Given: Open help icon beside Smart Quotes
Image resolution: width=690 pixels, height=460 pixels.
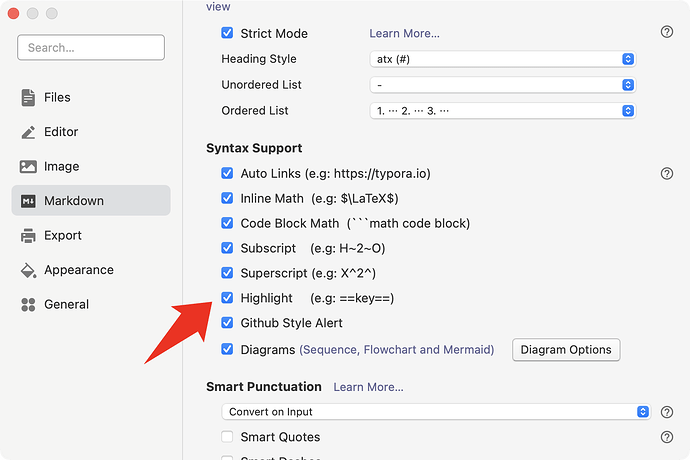Looking at the screenshot, I should (667, 437).
